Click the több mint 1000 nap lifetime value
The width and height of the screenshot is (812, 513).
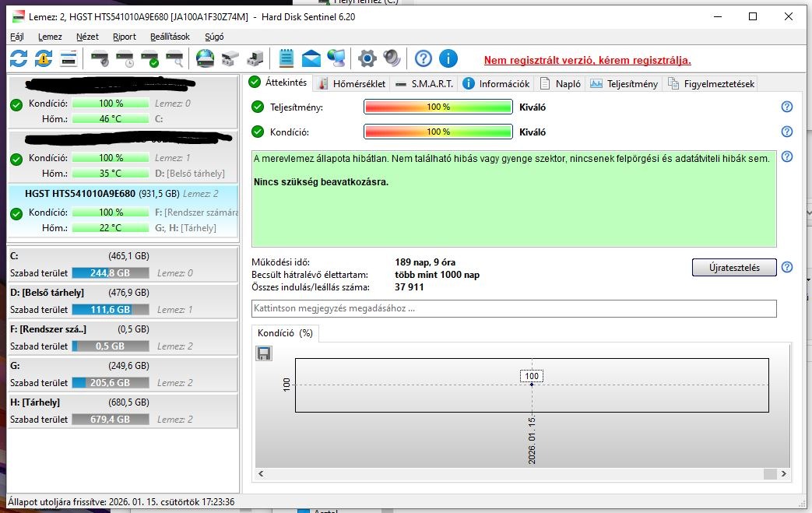click(437, 274)
